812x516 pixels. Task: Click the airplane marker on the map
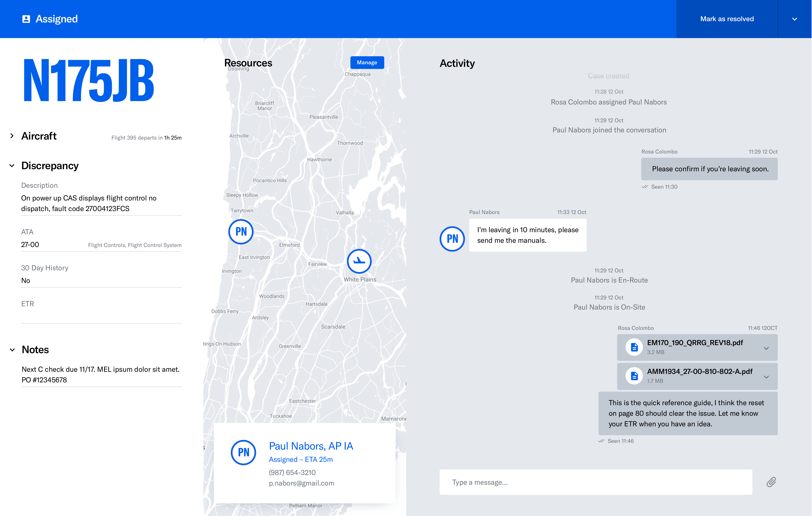coord(359,261)
